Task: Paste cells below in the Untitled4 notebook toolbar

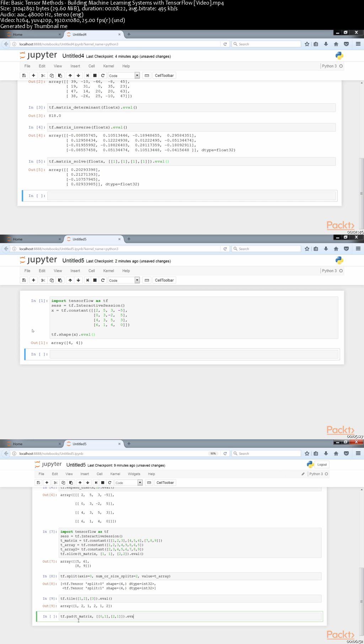Action: (x=60, y=75)
